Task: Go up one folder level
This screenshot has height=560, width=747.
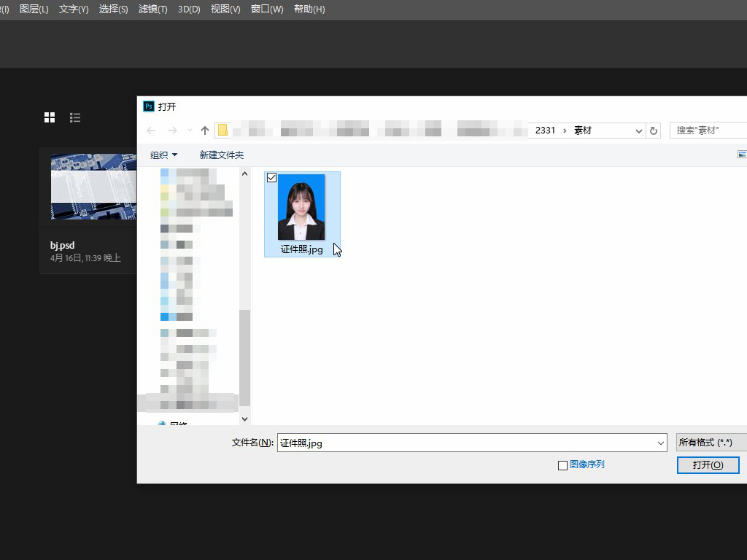Action: tap(205, 131)
